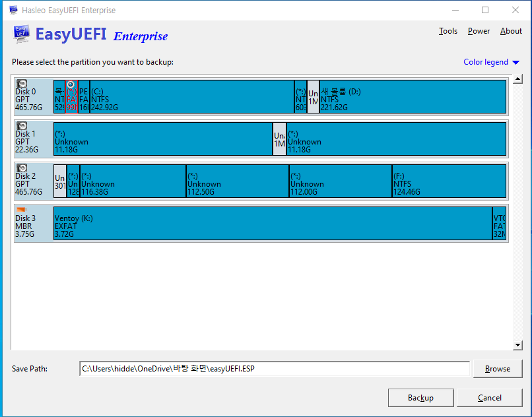Click Browse to choose save path

(x=498, y=368)
